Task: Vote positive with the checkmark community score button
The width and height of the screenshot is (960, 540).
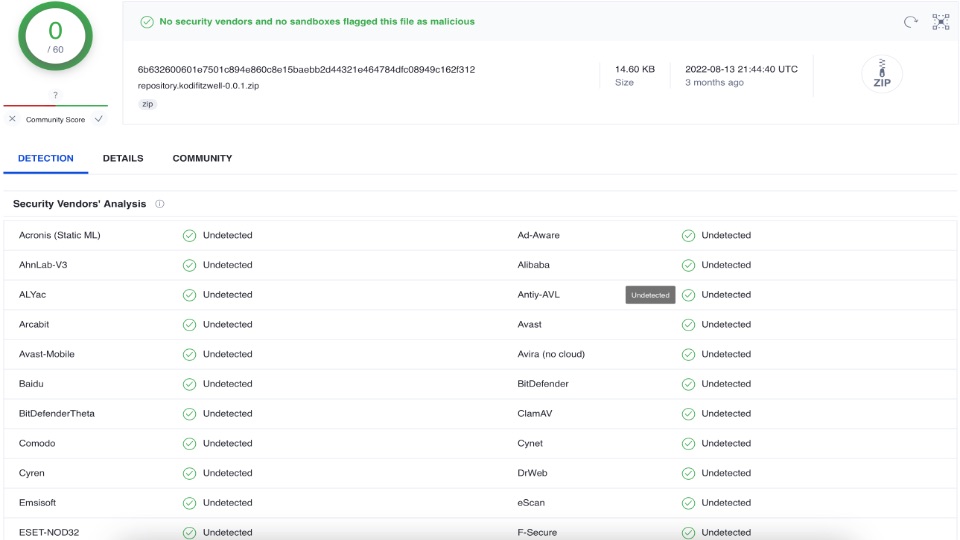Action: point(99,119)
